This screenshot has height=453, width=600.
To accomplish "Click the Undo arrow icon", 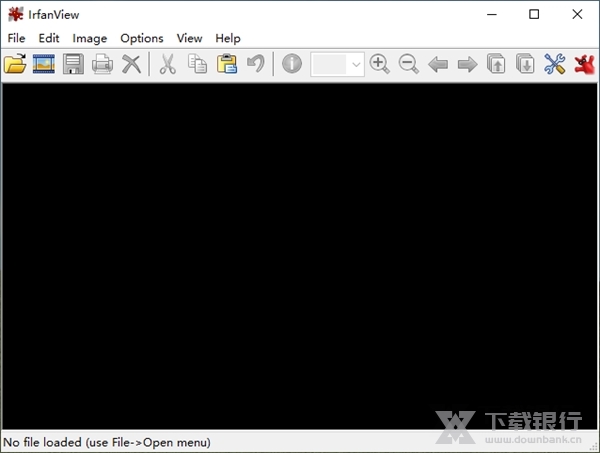I will click(256, 65).
